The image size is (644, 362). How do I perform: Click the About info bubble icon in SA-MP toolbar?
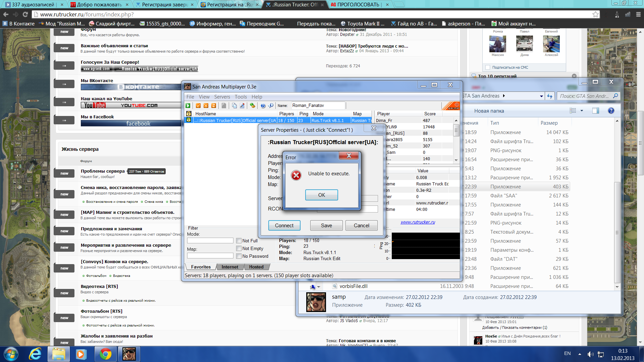[x=271, y=106]
